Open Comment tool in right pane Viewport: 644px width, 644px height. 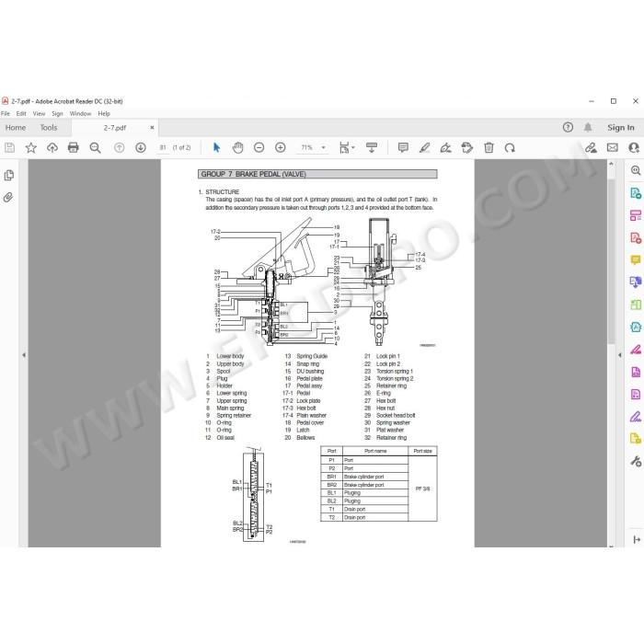636,260
